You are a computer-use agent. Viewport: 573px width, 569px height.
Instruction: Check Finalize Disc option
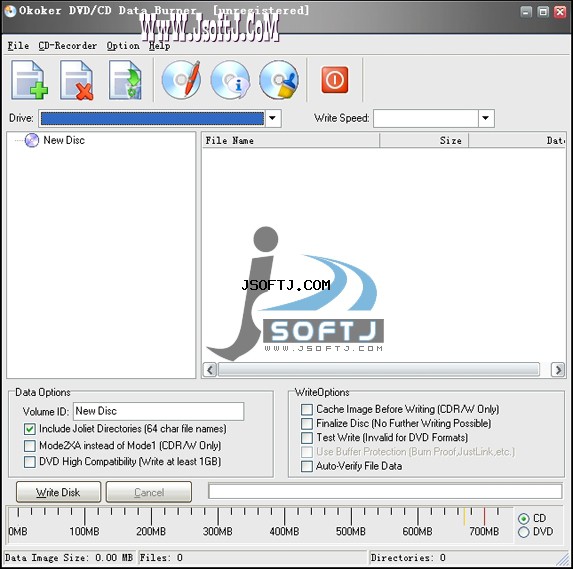[x=307, y=424]
